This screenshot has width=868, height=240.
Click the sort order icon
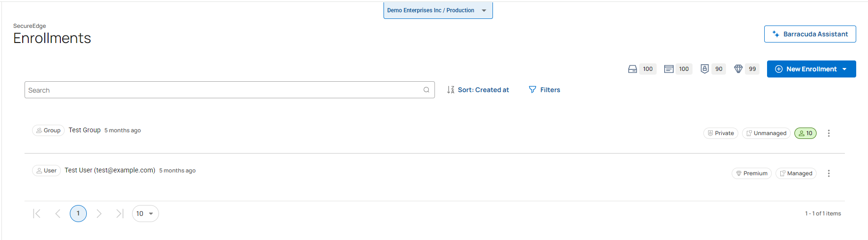(451, 90)
